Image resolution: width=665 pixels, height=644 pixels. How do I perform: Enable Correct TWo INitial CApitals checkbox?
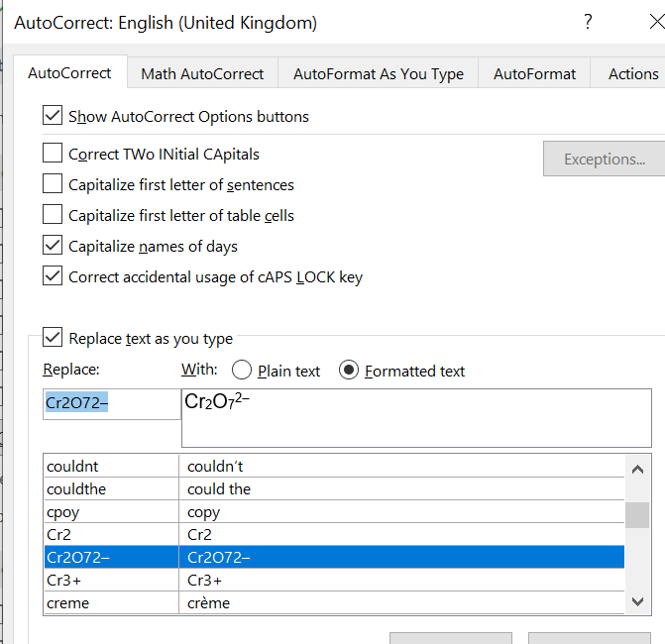(54, 154)
